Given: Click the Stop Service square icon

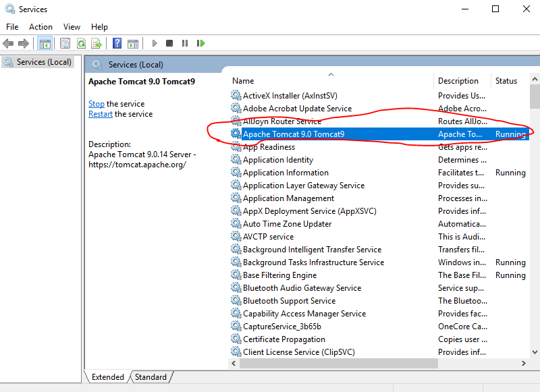Looking at the screenshot, I should (x=169, y=43).
